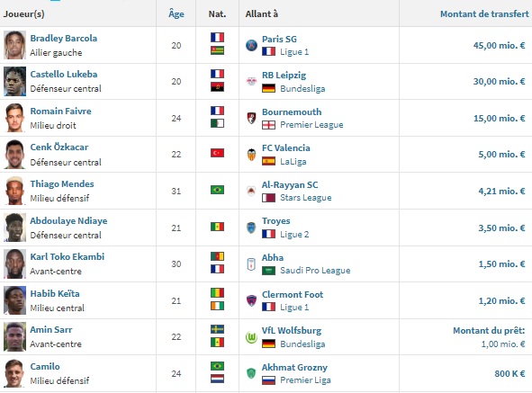The height and width of the screenshot is (393, 532).
Task: Click the Paris SG club crest
Action: [x=251, y=45]
